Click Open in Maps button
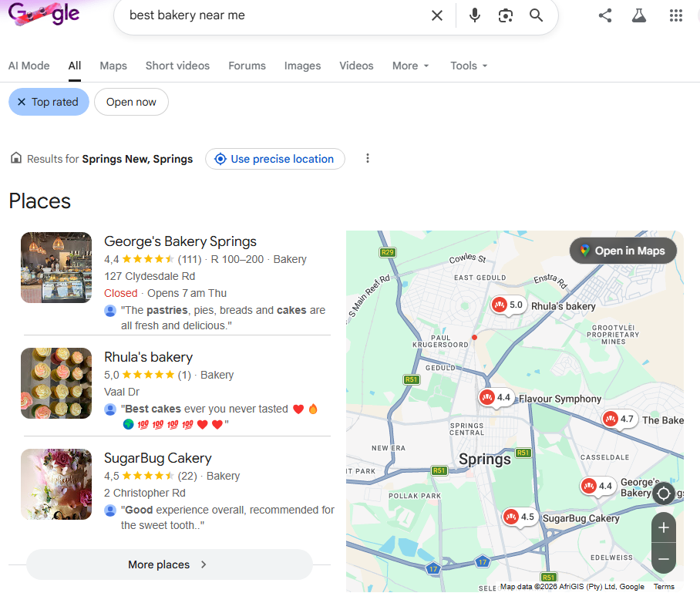This screenshot has height=593, width=700. [x=623, y=251]
